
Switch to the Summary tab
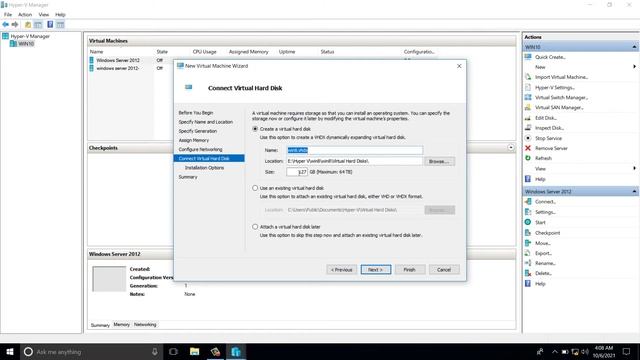point(100,325)
